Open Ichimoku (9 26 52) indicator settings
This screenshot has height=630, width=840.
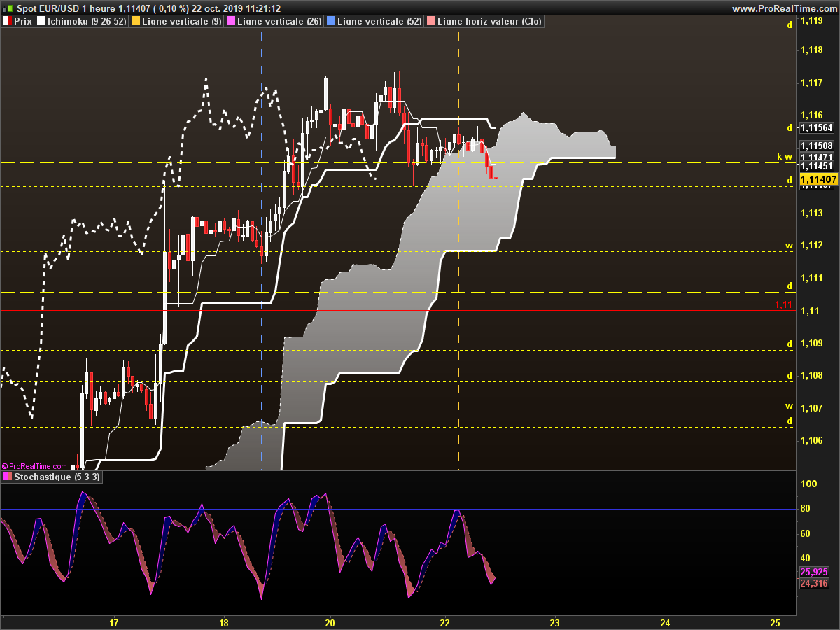pyautogui.click(x=88, y=22)
